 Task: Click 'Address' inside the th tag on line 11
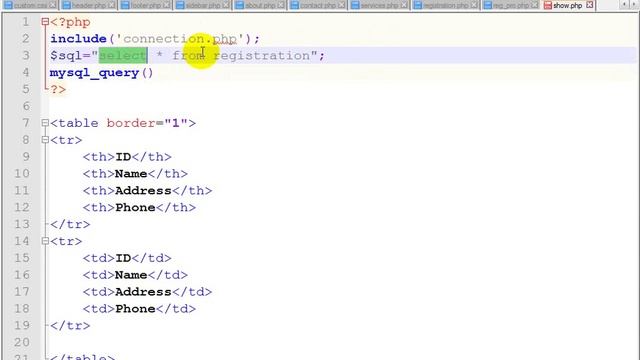coord(143,191)
